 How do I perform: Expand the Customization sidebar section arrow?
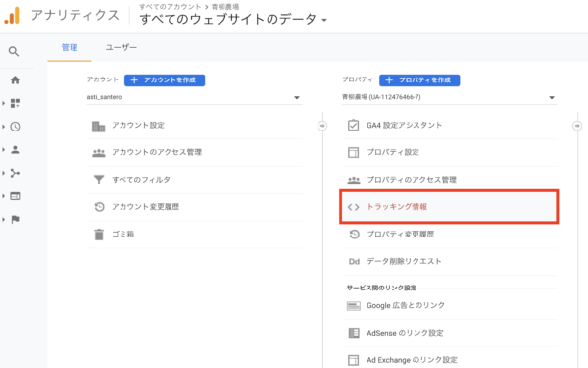3,103
